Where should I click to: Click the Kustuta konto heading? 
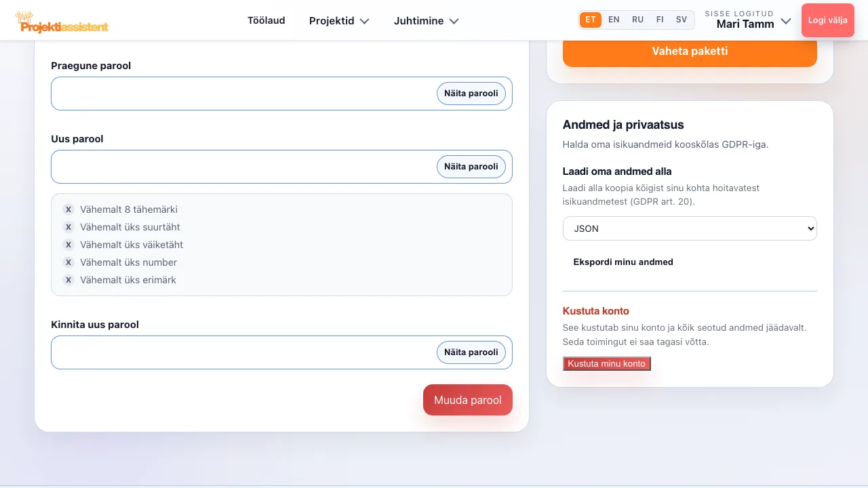point(596,311)
